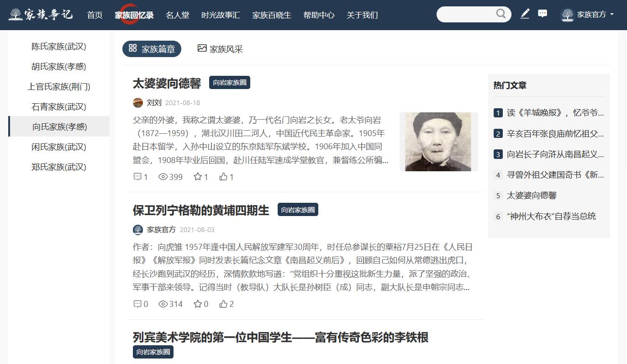Open the pencil write-article icon

coord(525,14)
